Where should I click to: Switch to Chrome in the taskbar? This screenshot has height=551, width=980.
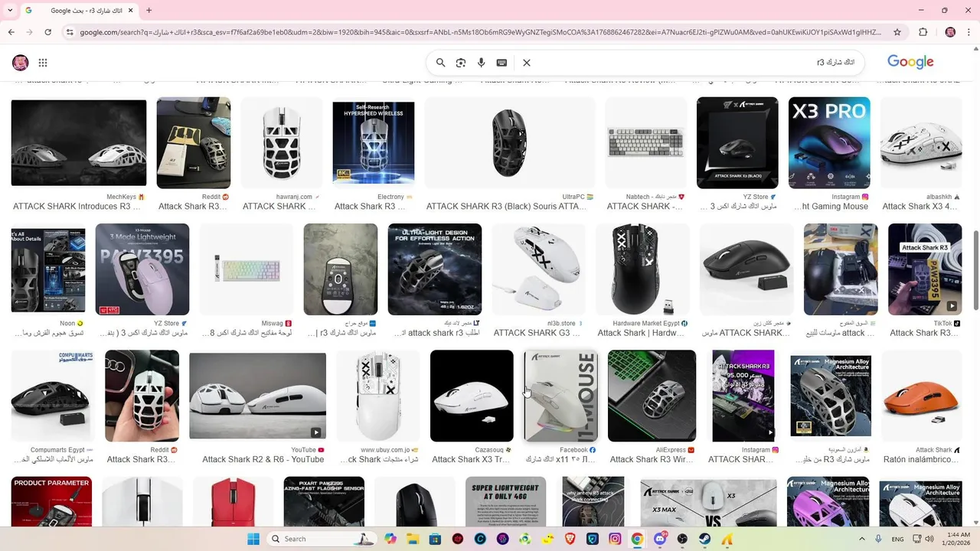click(637, 539)
